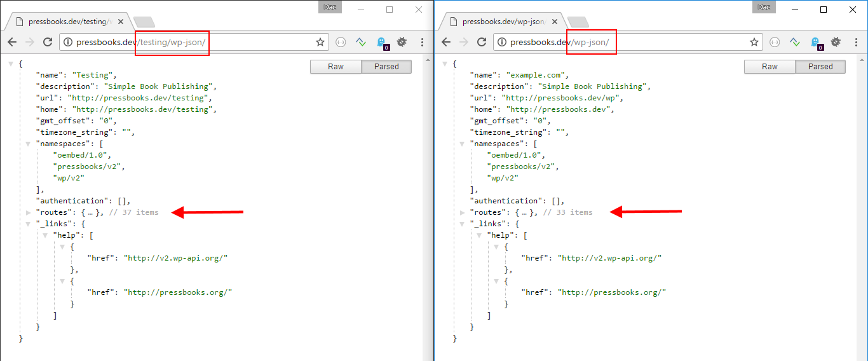Bookmark the pressbooks.dev/wp-json page with star
Image resolution: width=868 pixels, height=361 pixels.
point(754,42)
